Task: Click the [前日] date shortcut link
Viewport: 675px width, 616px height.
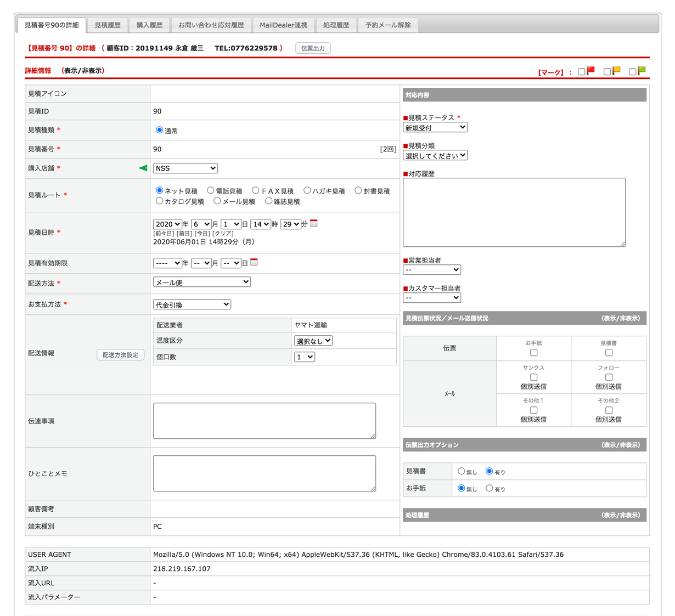Action: (184, 233)
